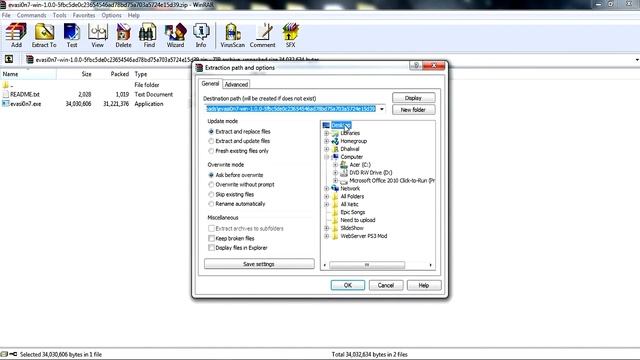Click folder tree horizontal scrollbar thumb
This screenshot has width=640, height=360.
click(x=367, y=265)
